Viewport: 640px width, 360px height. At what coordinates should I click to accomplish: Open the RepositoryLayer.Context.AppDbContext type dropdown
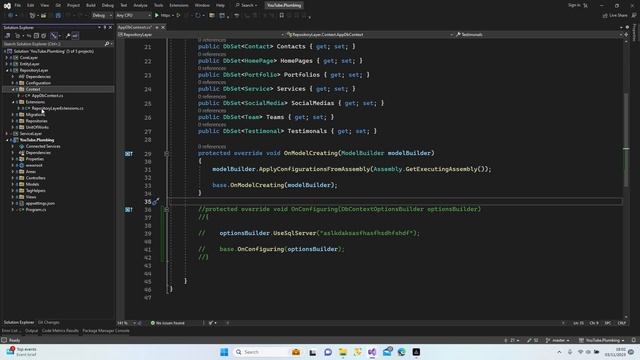pos(369,35)
